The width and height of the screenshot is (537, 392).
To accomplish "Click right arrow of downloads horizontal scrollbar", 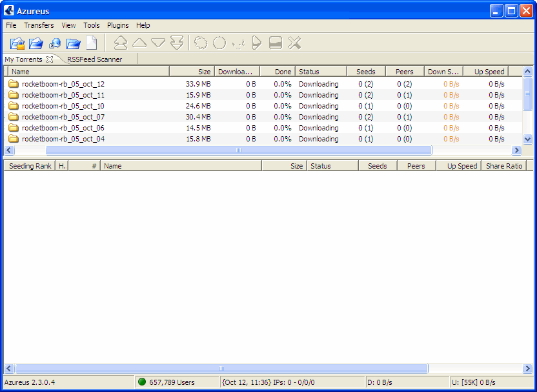I will point(516,150).
